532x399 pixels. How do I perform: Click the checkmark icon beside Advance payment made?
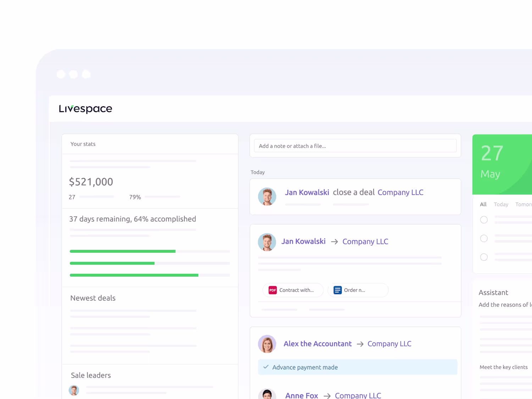tap(266, 367)
